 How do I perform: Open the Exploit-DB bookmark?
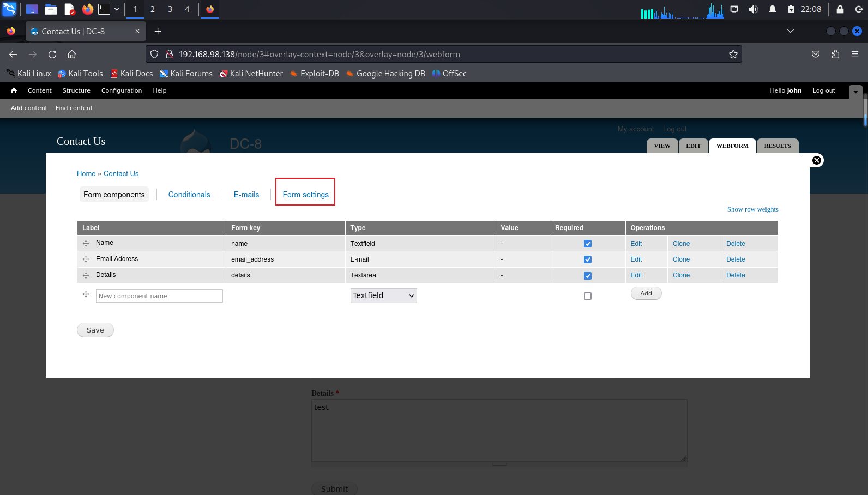coord(314,74)
